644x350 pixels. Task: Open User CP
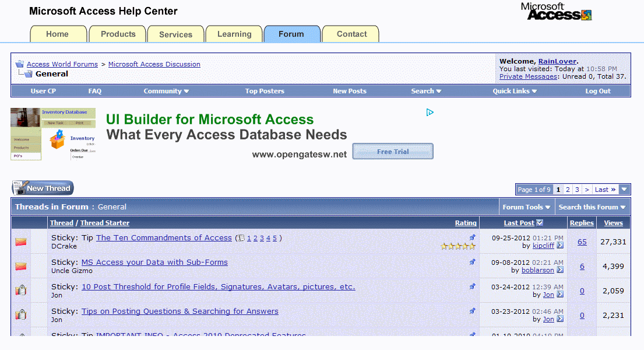43,92
